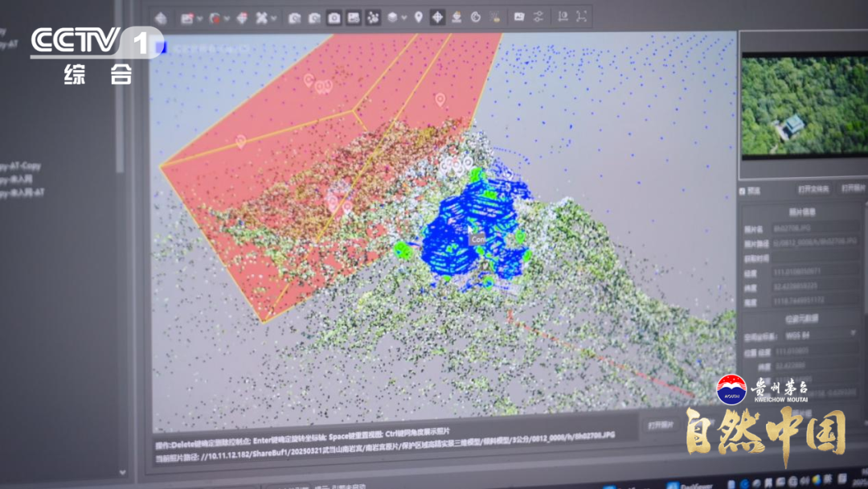The width and height of the screenshot is (868, 489).
Task: Toggle the highlighted crosshair move icon
Action: coord(437,17)
